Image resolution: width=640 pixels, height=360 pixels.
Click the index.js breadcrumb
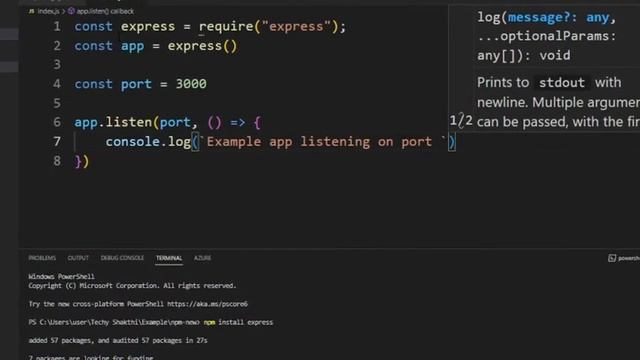[48, 11]
